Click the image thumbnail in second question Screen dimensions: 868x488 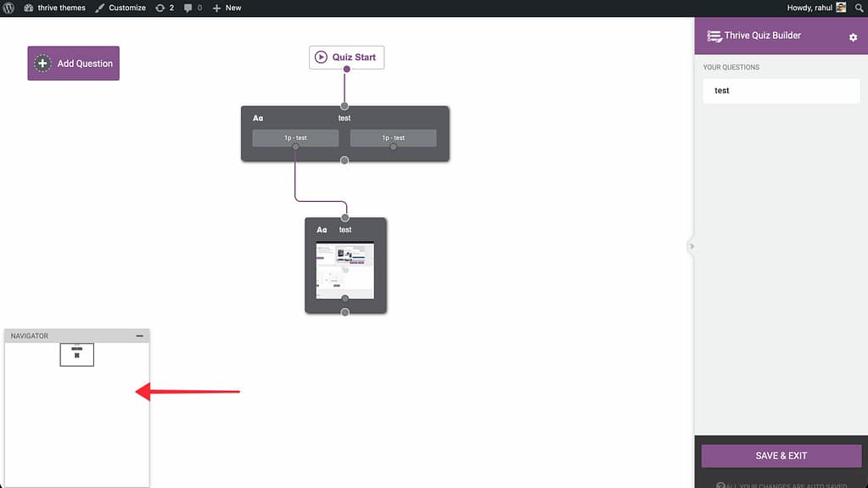[344, 269]
